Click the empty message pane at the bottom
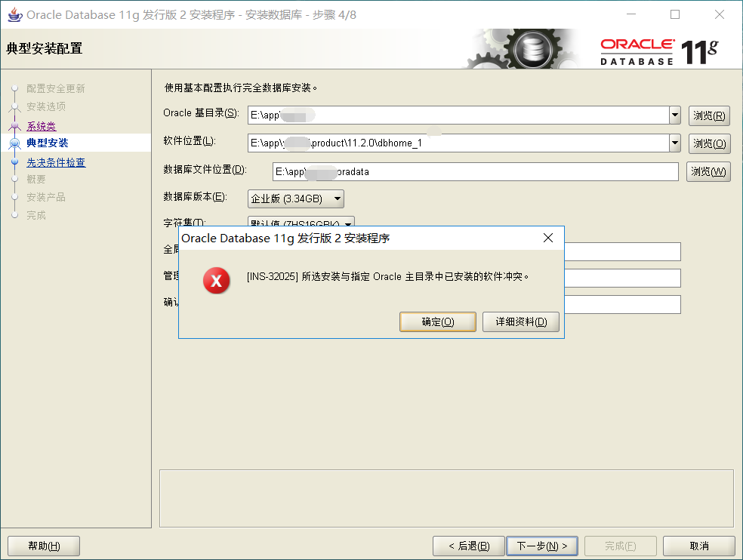 446,498
